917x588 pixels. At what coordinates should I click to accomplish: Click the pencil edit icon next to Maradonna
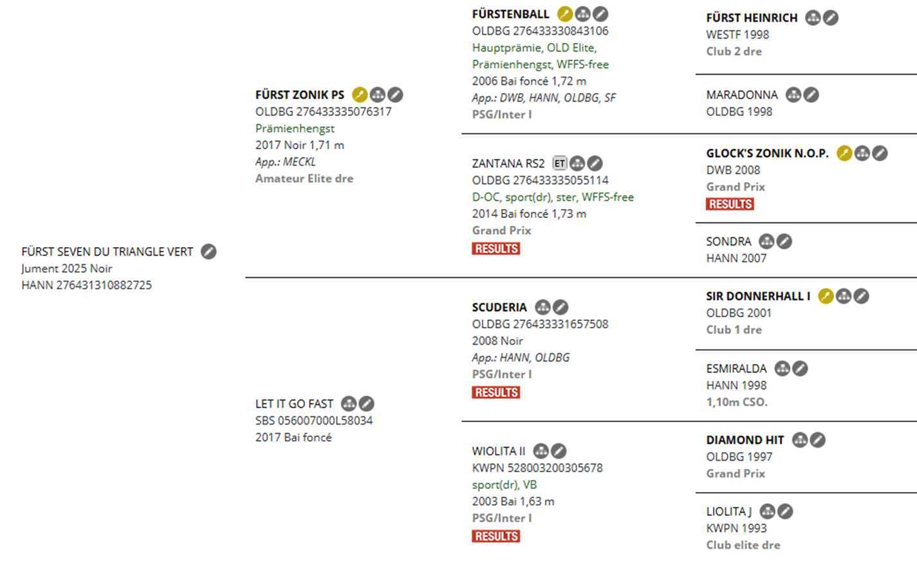[811, 95]
